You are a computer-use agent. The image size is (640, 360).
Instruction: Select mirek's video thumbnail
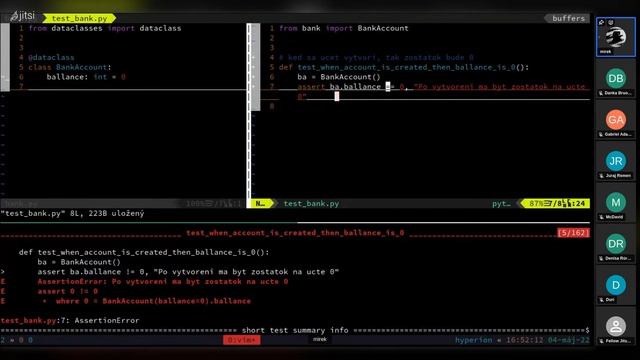point(616,37)
